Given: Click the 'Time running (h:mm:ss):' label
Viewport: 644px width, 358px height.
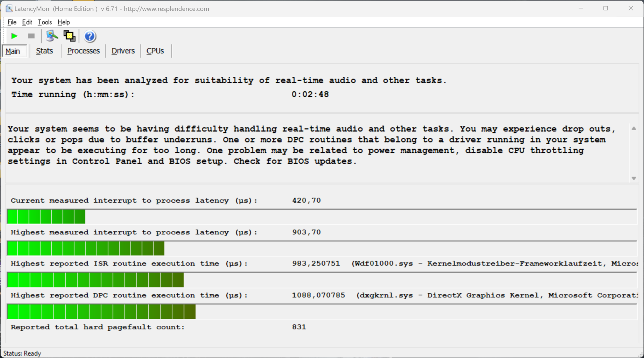Looking at the screenshot, I should [x=72, y=94].
